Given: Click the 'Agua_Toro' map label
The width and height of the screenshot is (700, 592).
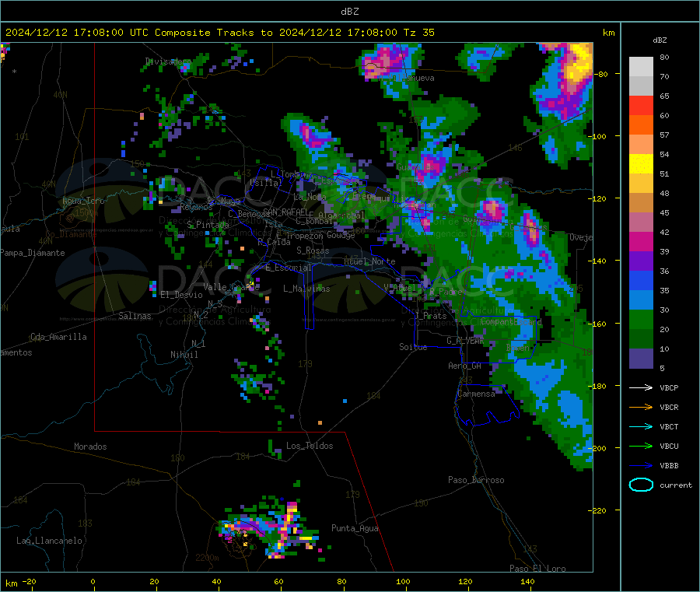Looking at the screenshot, I should 83,201.
